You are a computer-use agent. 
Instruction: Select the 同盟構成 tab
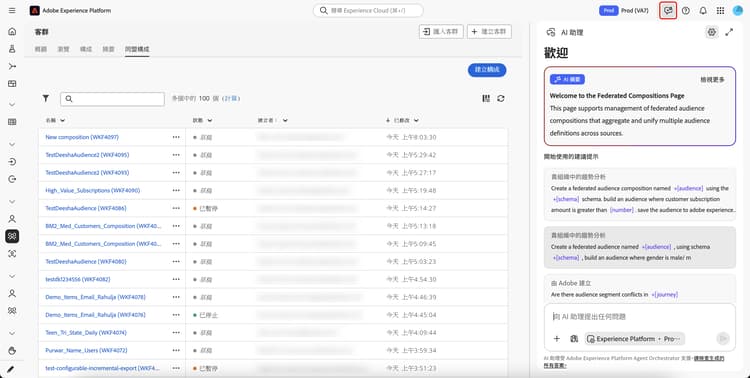(x=137, y=49)
